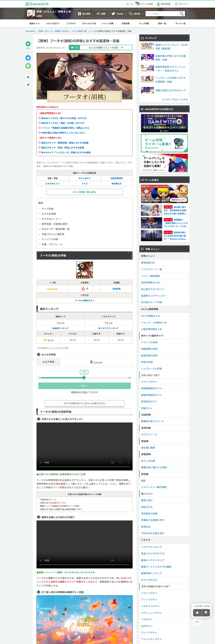Rate article thumbs-up in この記事への評価 box
Viewport: 215px width, 644px height.
pyautogui.click(x=197, y=613)
